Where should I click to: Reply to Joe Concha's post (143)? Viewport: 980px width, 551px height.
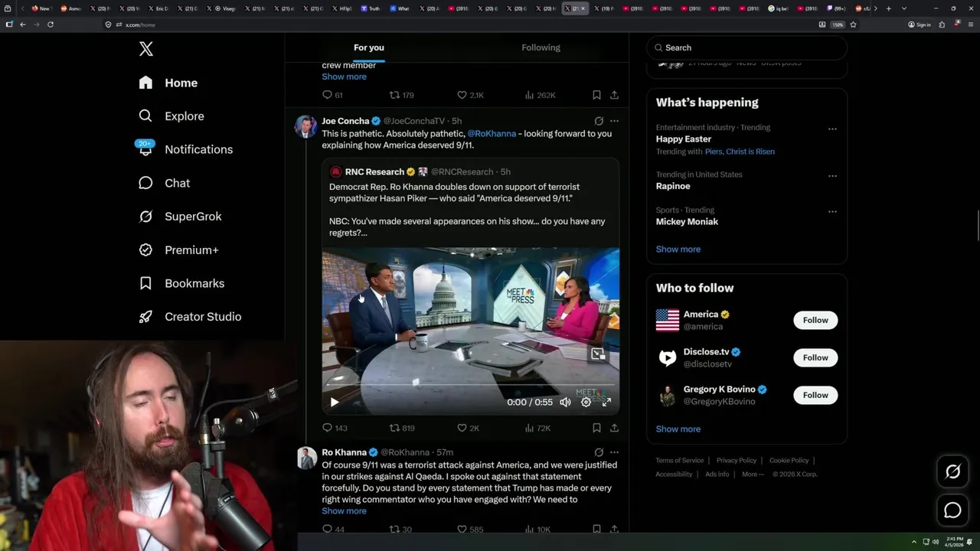335,428
